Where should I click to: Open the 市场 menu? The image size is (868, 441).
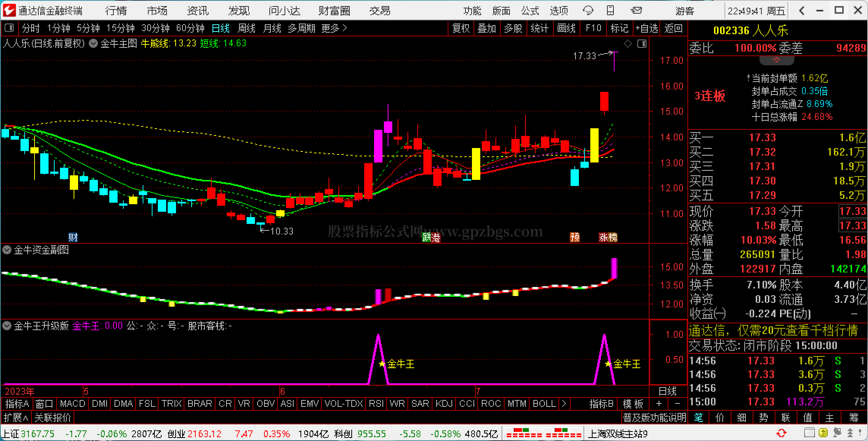coord(157,11)
